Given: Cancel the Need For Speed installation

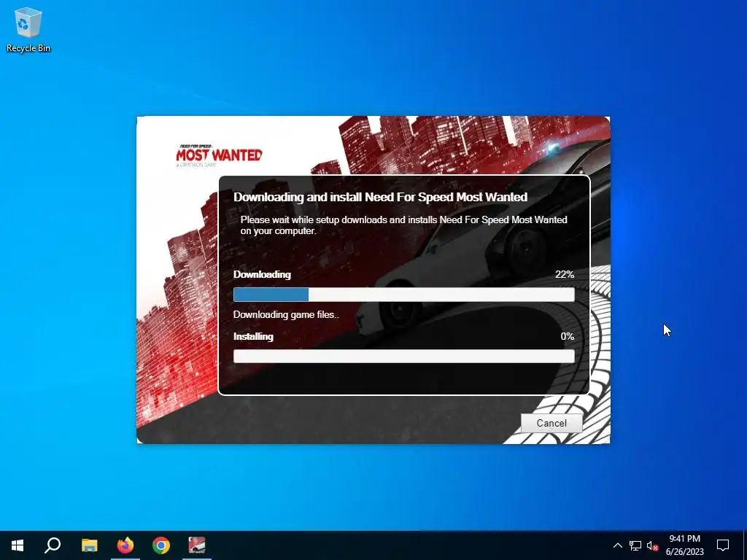Looking at the screenshot, I should tap(551, 423).
